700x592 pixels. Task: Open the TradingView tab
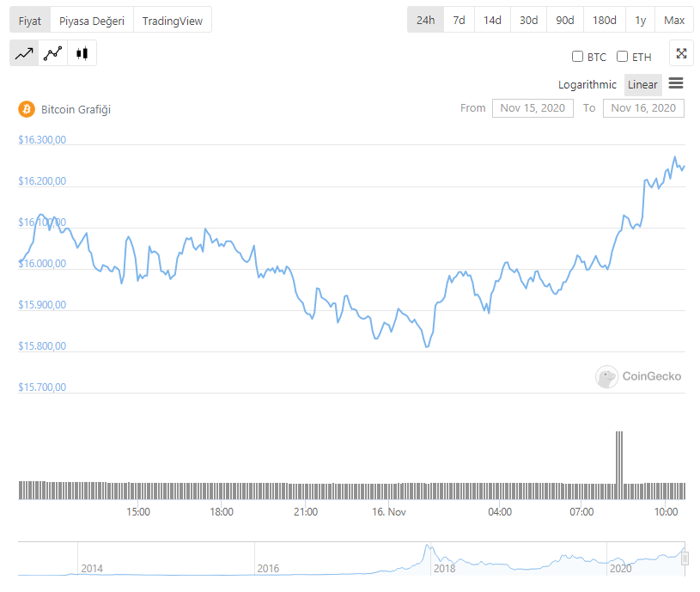tap(173, 20)
